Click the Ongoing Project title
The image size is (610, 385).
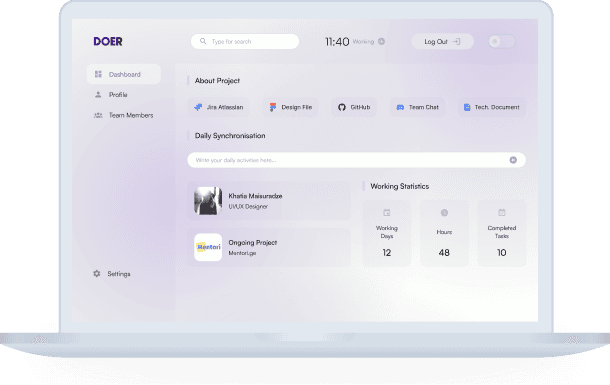click(x=252, y=243)
